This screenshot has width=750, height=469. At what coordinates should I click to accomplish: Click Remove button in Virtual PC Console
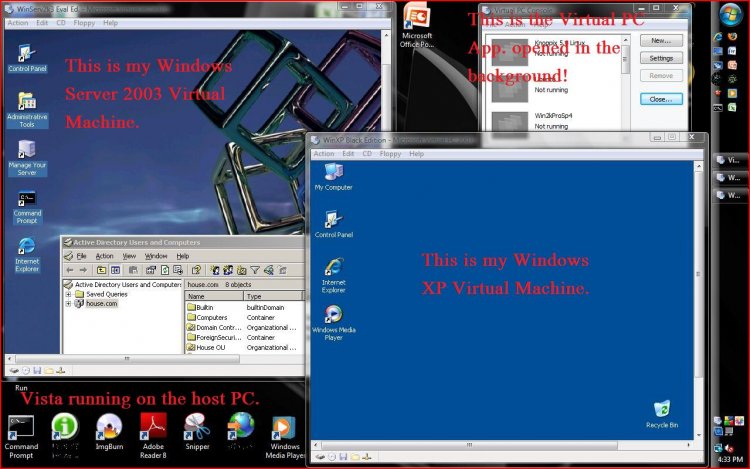(661, 76)
